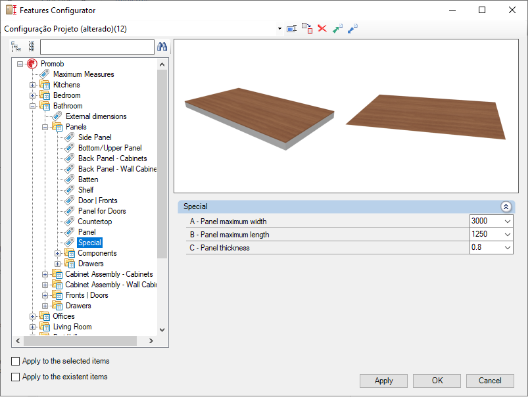Click the Apply button

pos(383,381)
